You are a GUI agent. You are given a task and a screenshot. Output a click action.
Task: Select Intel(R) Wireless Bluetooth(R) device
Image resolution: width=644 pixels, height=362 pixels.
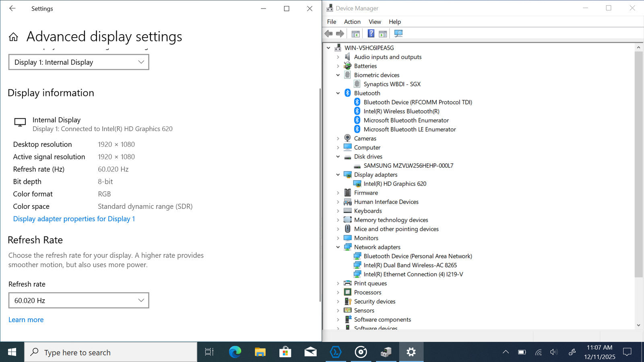[401, 111]
